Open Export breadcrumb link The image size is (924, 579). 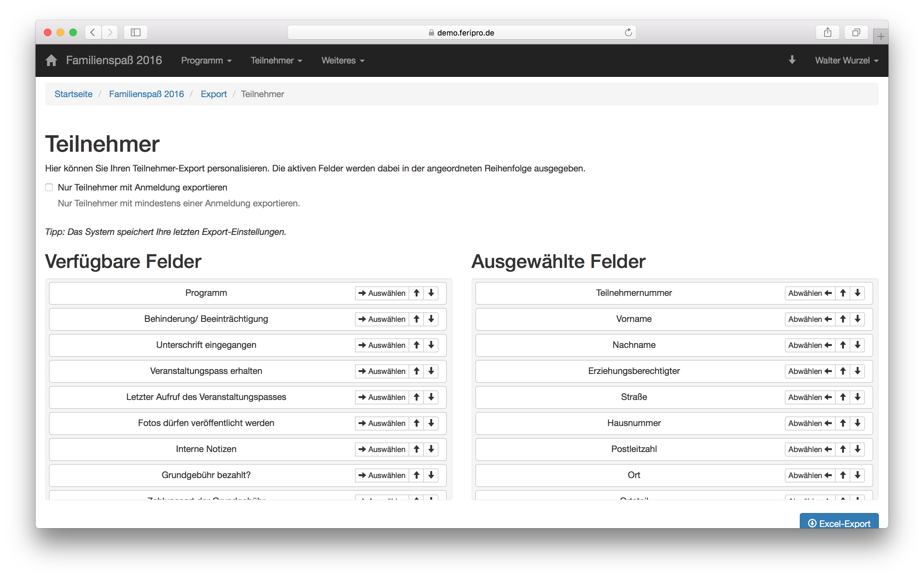(x=214, y=94)
